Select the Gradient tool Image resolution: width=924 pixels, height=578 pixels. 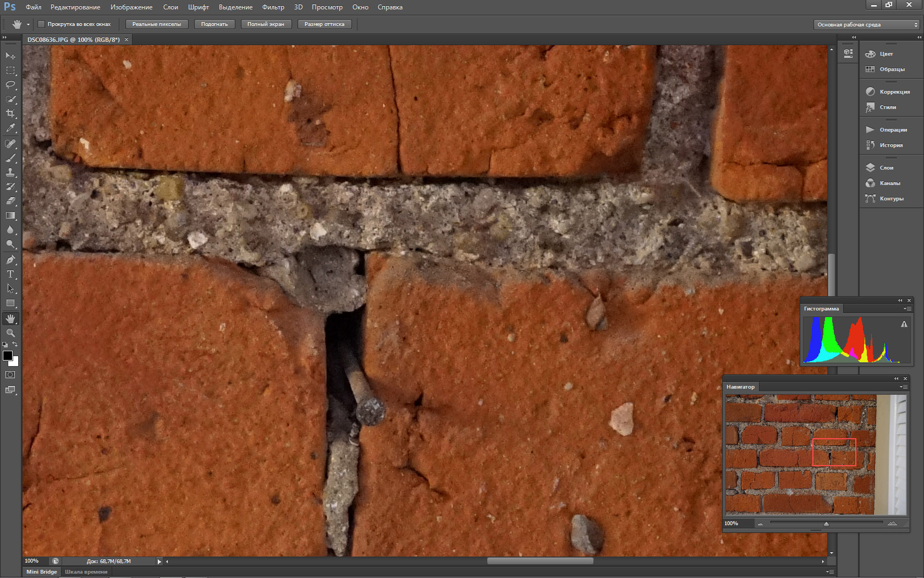(x=10, y=216)
